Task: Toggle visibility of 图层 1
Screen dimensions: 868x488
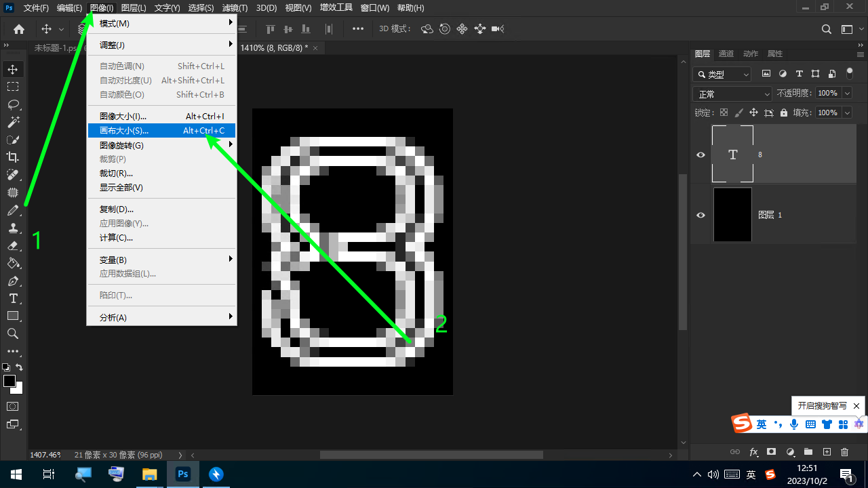Action: click(701, 215)
